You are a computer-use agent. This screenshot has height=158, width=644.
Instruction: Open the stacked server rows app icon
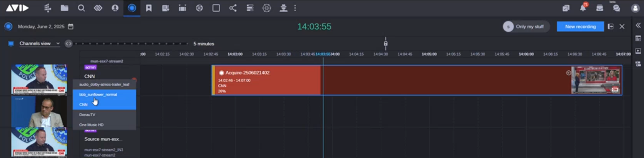250,8
